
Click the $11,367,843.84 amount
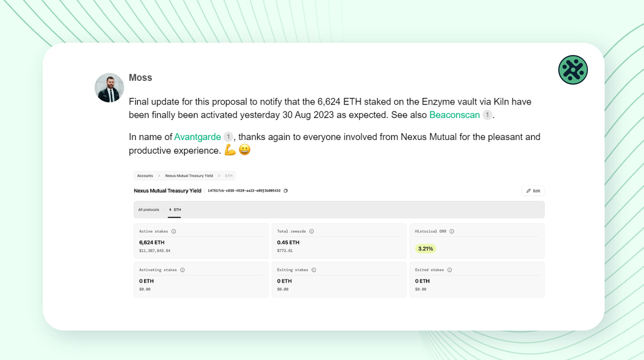point(154,250)
